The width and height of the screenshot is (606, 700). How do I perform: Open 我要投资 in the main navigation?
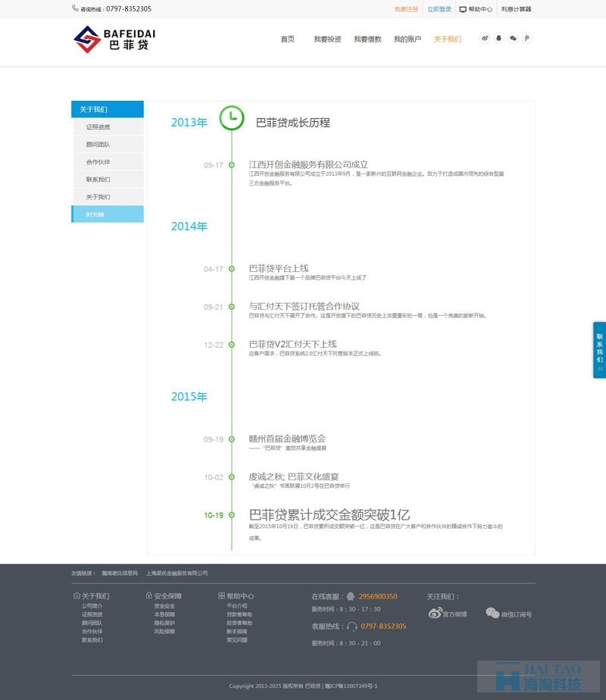327,39
